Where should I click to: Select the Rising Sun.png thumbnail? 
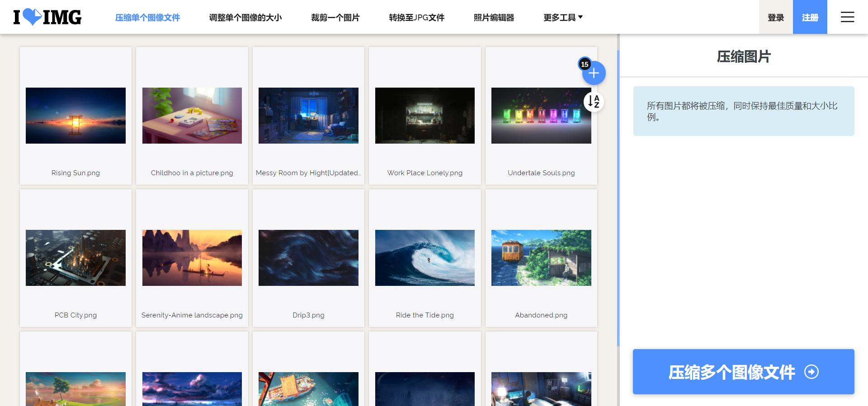tap(75, 116)
